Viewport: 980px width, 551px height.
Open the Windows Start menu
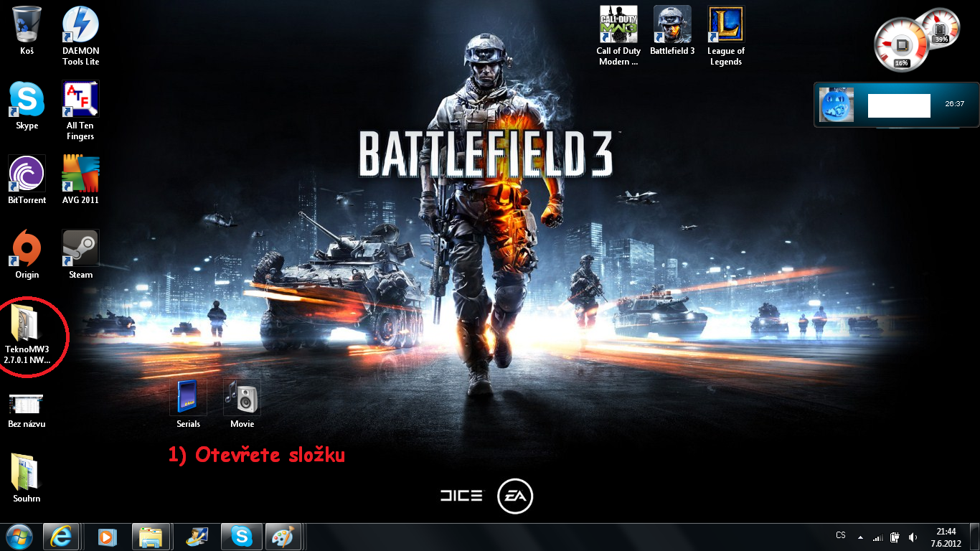pos(19,536)
